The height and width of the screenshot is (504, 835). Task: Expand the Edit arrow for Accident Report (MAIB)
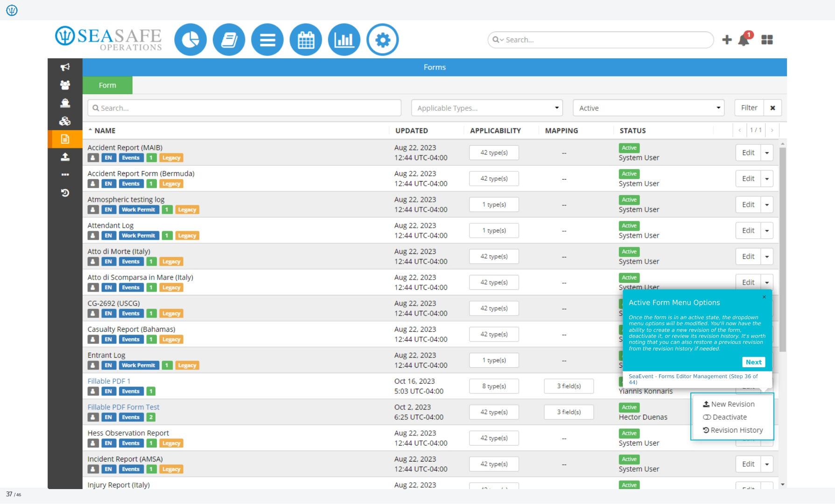(x=767, y=153)
